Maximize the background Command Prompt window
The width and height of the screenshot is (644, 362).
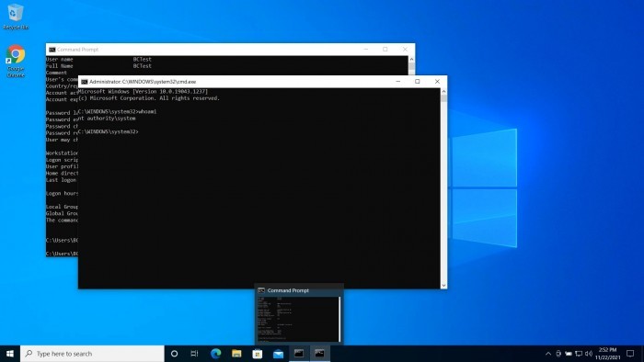coord(385,50)
